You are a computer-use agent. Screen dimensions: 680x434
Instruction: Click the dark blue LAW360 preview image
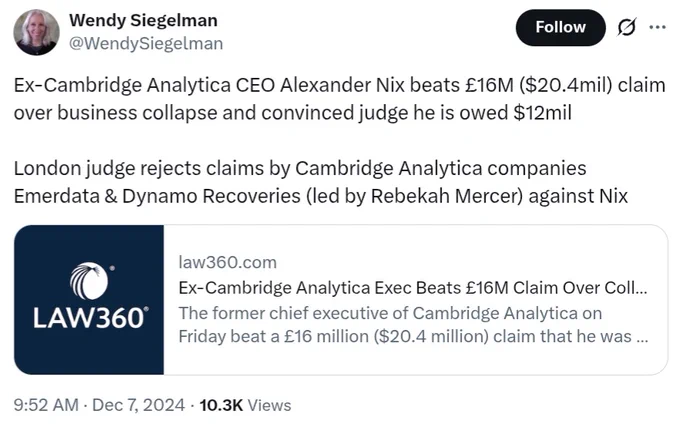pyautogui.click(x=89, y=300)
